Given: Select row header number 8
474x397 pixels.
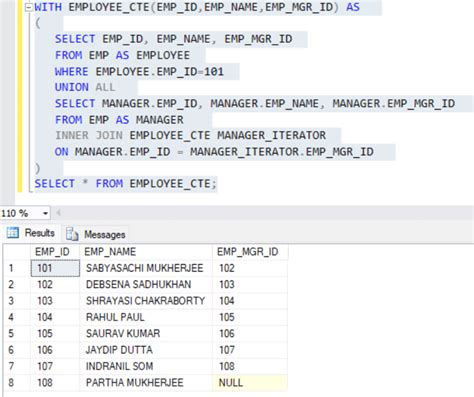Looking at the screenshot, I should tap(17, 382).
